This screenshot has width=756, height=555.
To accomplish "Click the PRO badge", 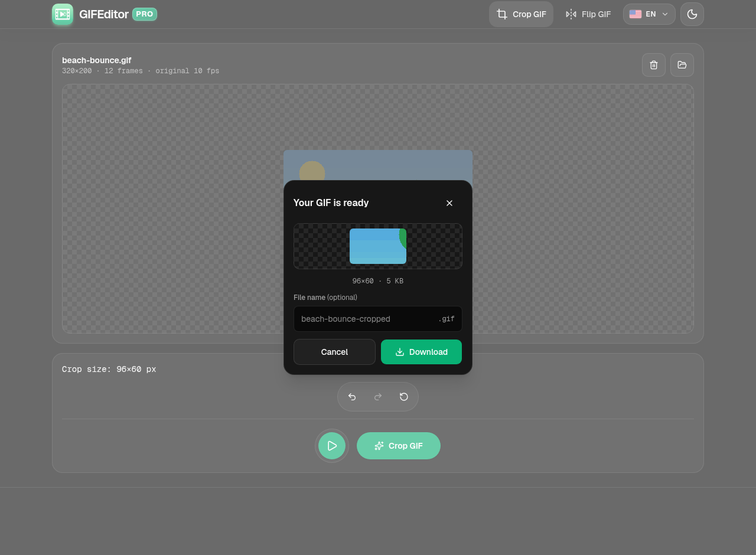I will coord(145,14).
